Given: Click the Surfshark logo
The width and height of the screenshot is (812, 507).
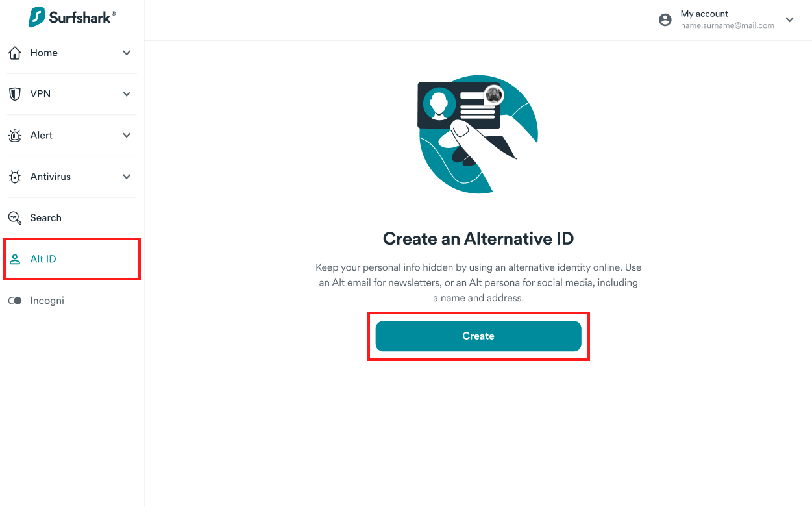Looking at the screenshot, I should click(x=72, y=18).
